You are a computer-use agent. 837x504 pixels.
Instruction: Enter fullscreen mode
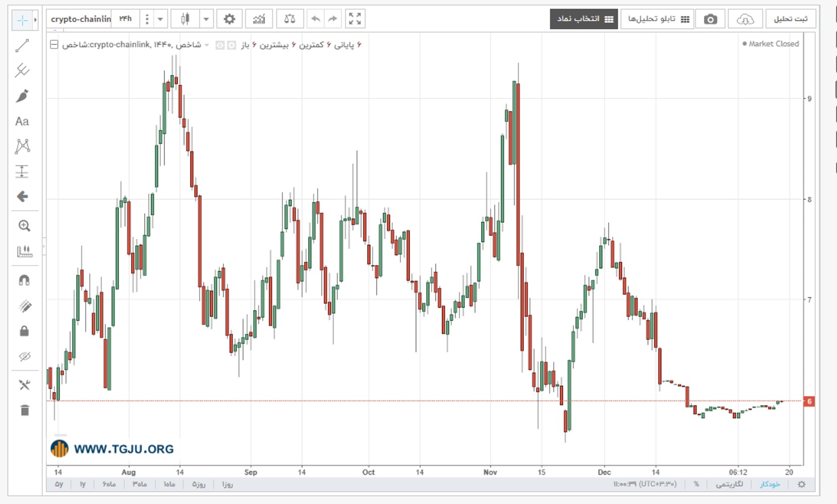click(x=355, y=19)
